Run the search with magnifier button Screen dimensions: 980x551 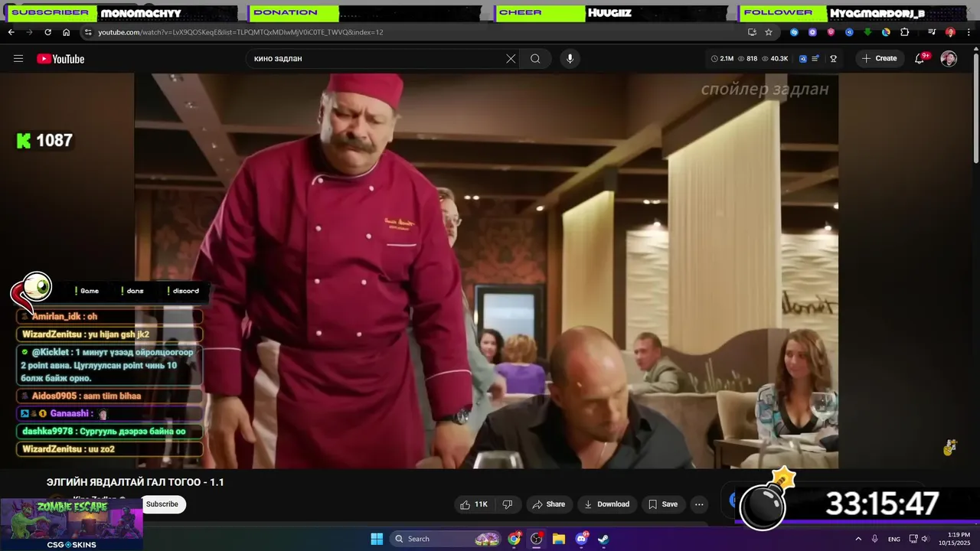(535, 59)
